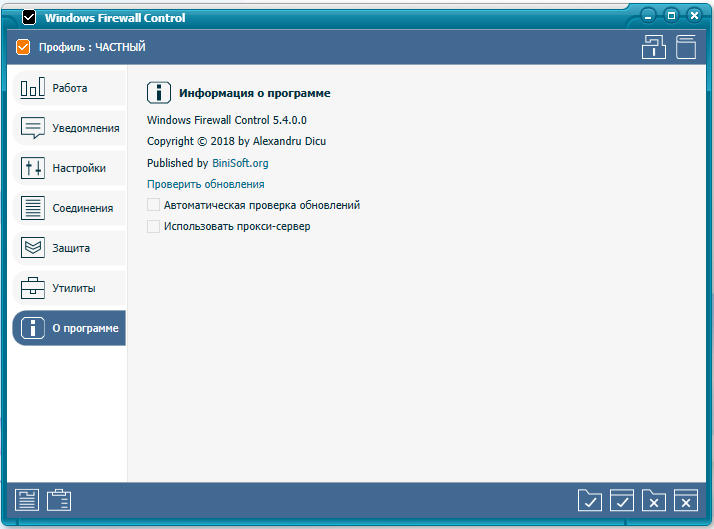Open the Уведомления sidebar tab
714x529 pixels.
click(69, 128)
